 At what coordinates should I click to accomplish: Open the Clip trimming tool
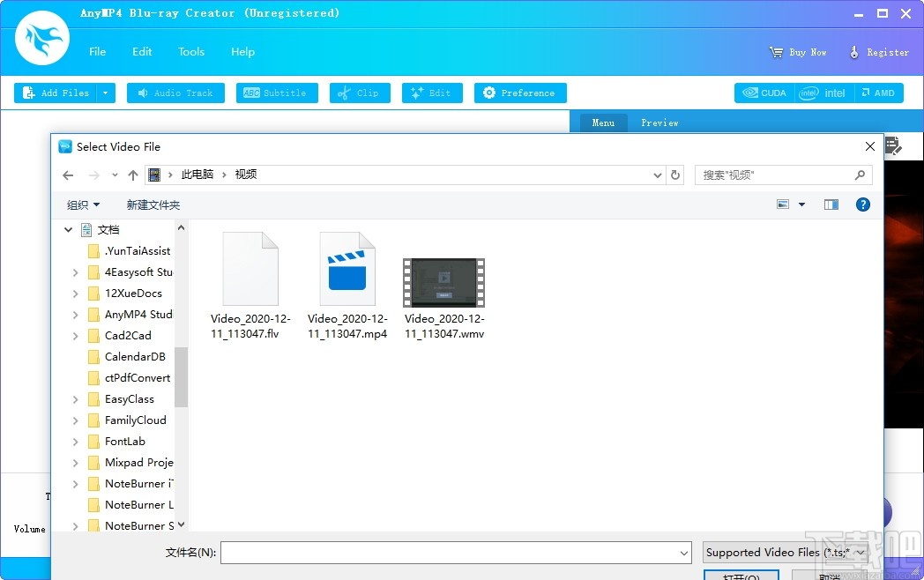coord(360,93)
